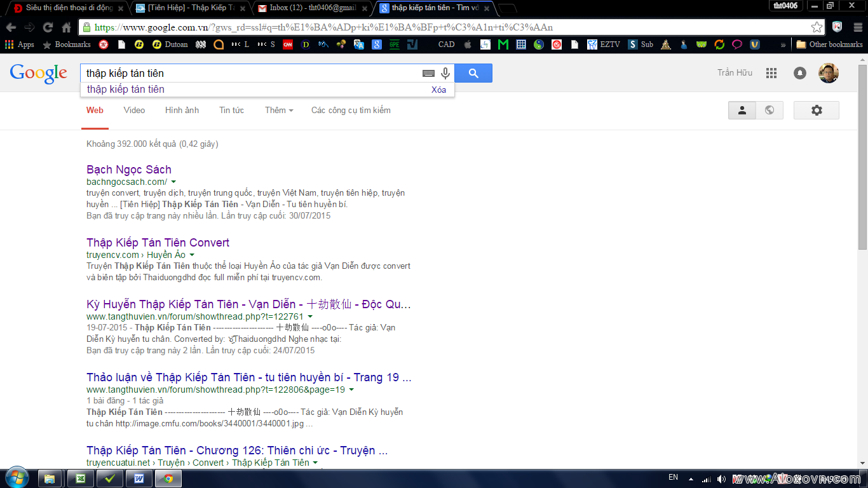Expand the overflow chevron on bookmarks bar
868x488 pixels.
coord(783,44)
